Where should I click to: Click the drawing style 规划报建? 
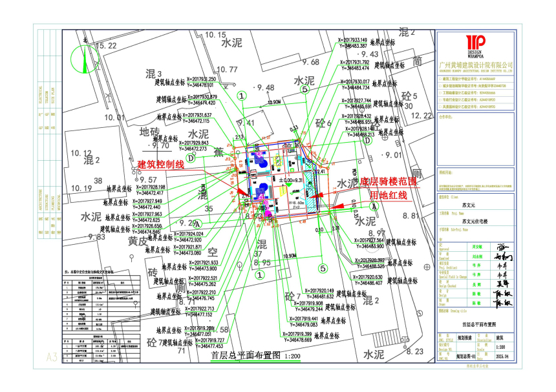coord(464,338)
